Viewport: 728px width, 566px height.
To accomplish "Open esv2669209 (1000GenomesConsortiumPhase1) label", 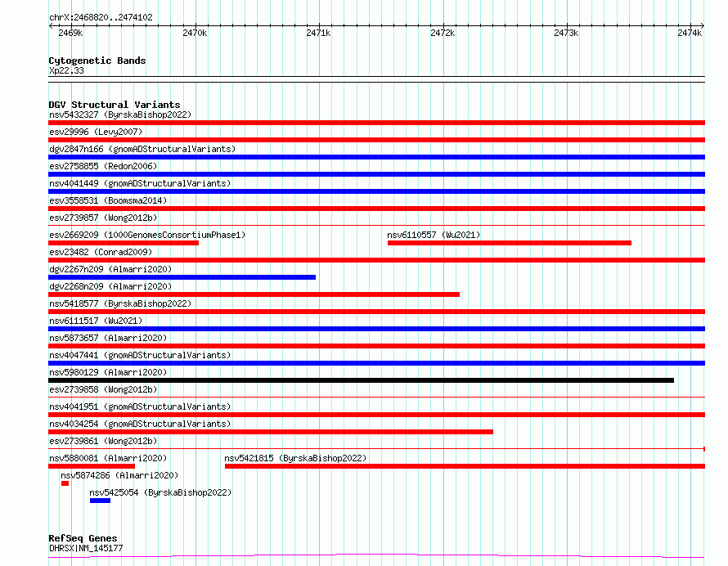I will point(147,235).
